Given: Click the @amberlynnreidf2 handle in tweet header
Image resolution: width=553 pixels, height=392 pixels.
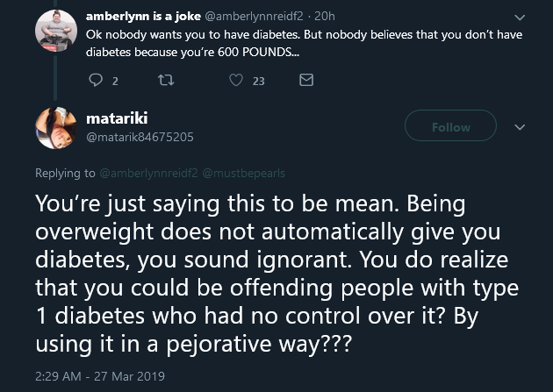Looking at the screenshot, I should 254,16.
